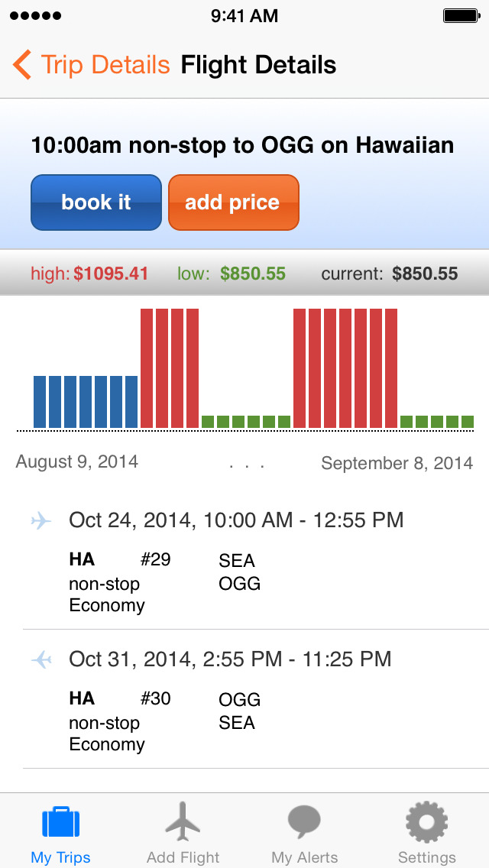Tap the outbound flight plane icon
The image size is (489, 868).
[x=40, y=521]
